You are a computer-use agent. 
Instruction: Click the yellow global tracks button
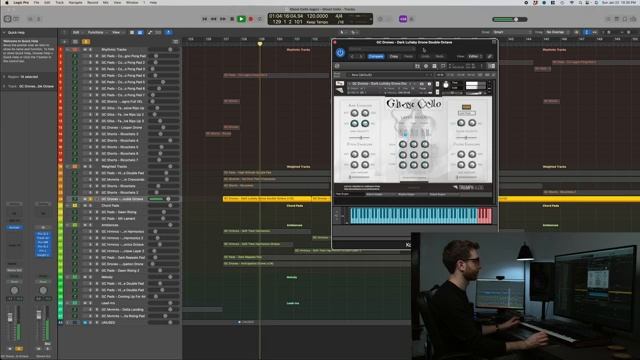(86, 42)
